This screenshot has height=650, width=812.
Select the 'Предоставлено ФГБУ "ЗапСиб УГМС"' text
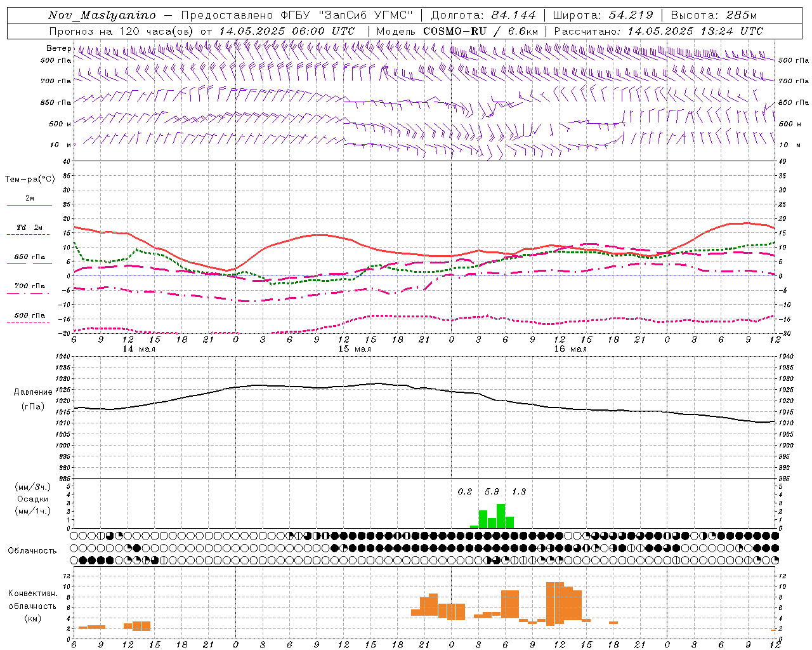click(297, 15)
